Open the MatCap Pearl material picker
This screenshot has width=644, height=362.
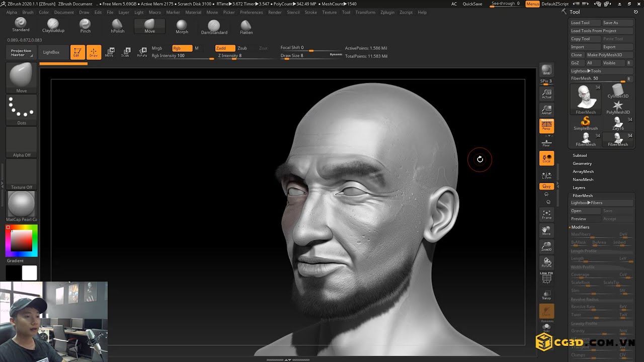click(21, 206)
